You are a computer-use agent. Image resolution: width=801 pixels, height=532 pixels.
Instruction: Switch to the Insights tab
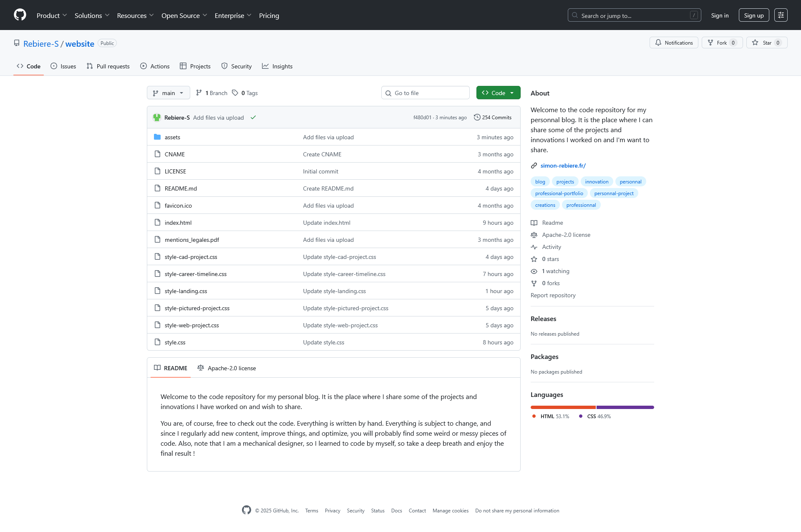(277, 66)
